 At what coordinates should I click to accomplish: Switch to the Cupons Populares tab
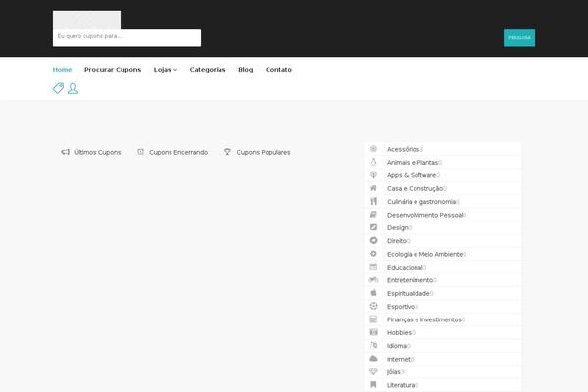tap(257, 152)
